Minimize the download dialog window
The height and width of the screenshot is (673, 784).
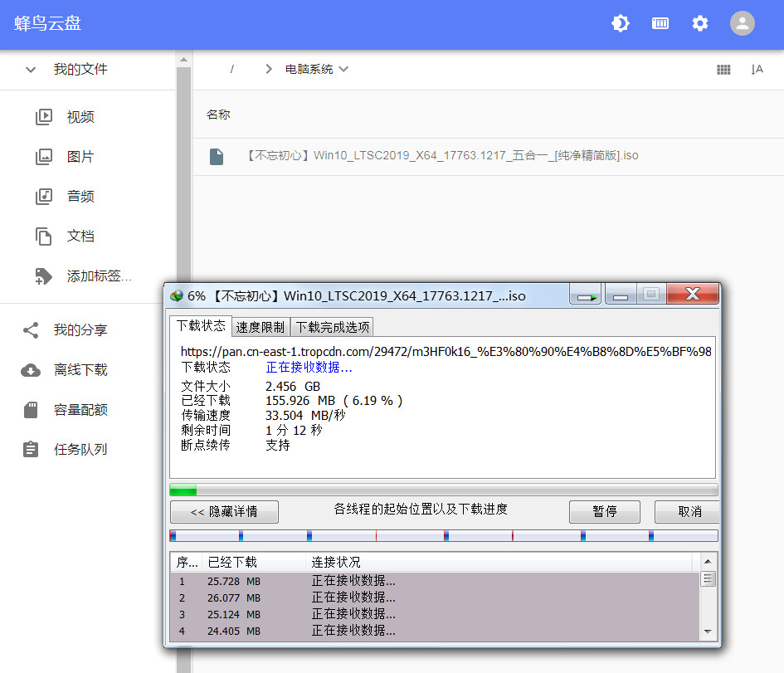621,295
